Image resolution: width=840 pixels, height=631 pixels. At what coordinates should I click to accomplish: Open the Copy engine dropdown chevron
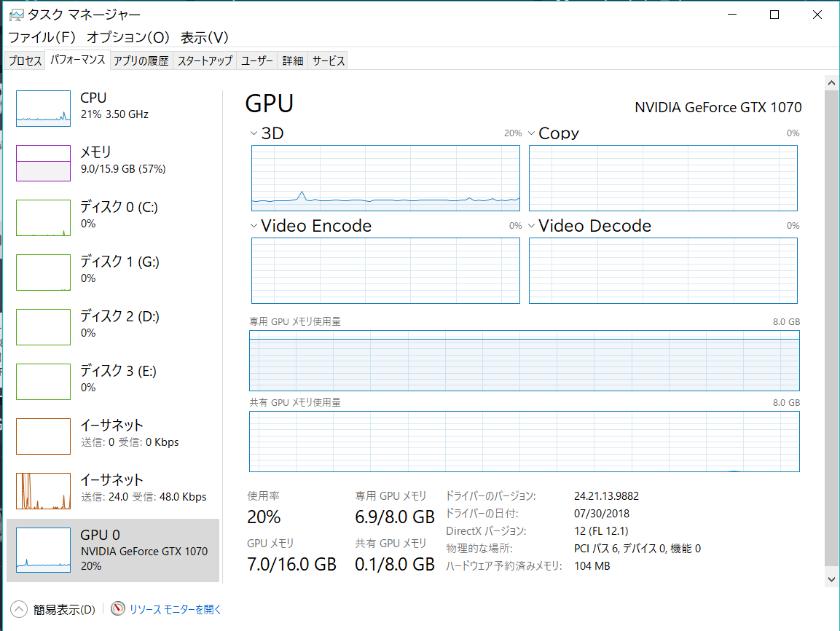531,133
